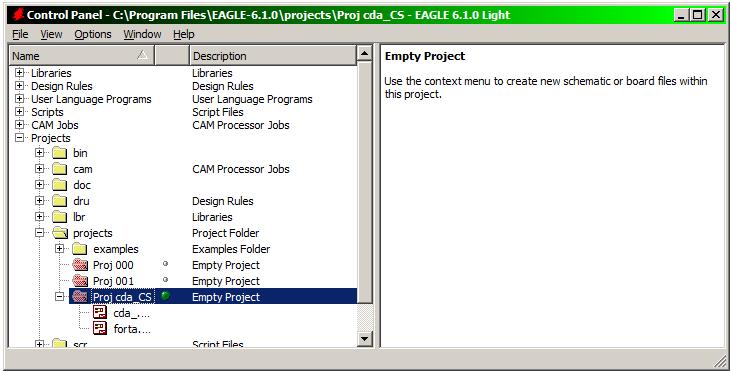Open the Options menu
The width and height of the screenshot is (731, 372).
click(93, 34)
